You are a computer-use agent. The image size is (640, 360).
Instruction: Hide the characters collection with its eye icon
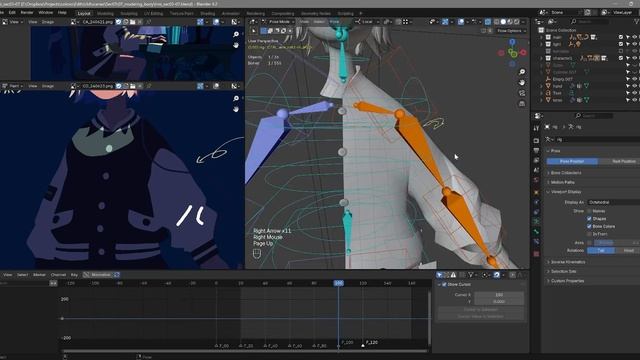[634, 58]
